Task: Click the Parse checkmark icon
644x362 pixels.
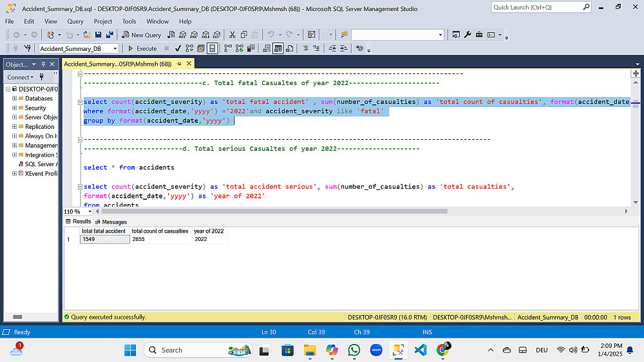Action: [178, 48]
